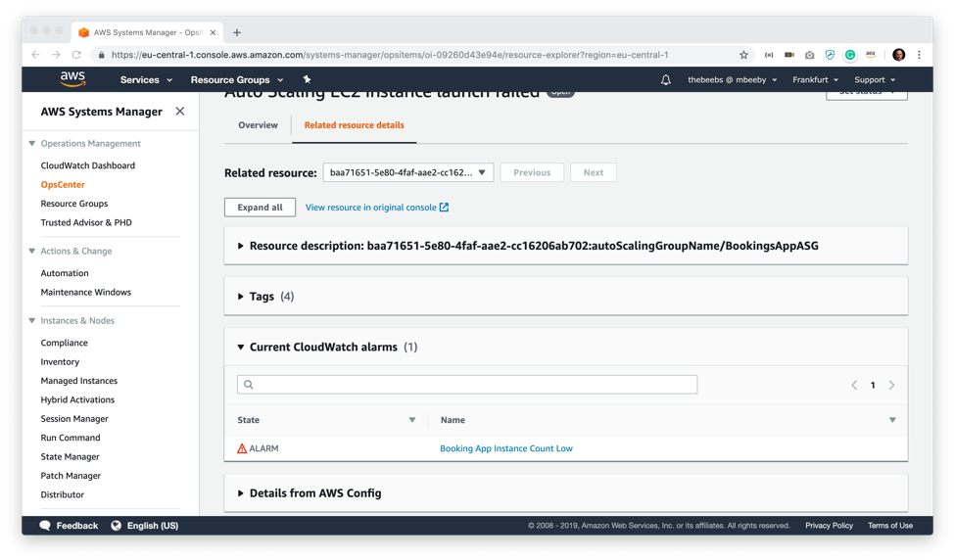Open Trusted Advisor & PHD
The image size is (954, 560).
pos(86,222)
